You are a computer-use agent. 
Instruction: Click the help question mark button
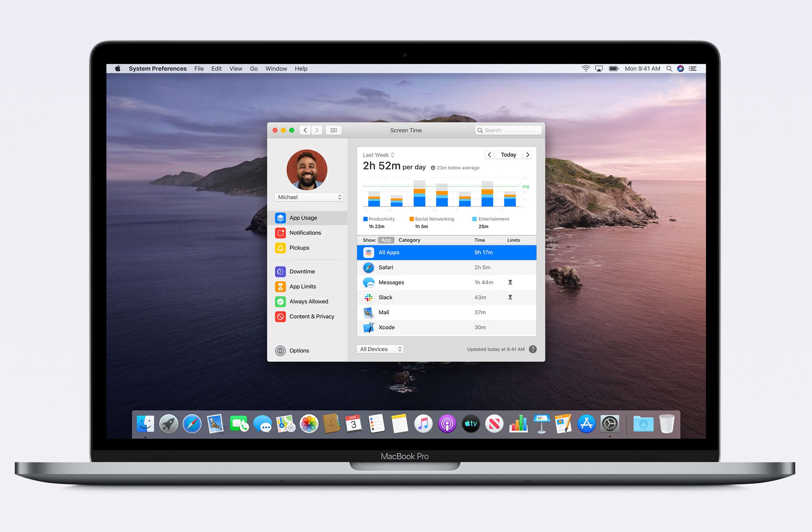pos(533,349)
